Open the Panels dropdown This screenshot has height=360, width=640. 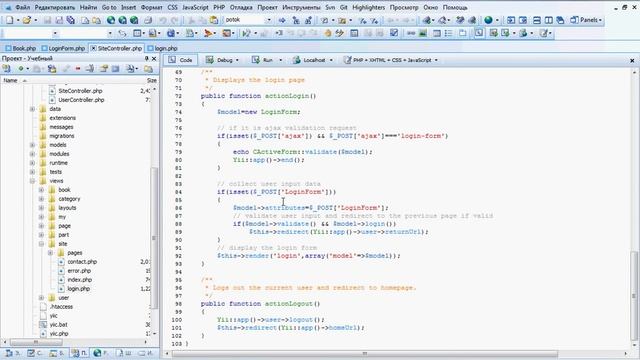coord(587,20)
